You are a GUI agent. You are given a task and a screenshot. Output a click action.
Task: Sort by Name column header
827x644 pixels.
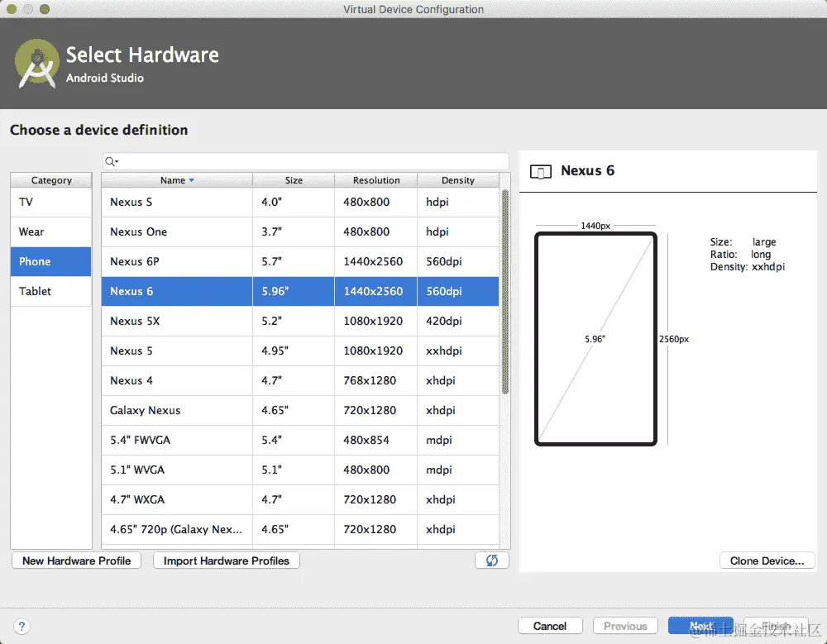coord(177,180)
